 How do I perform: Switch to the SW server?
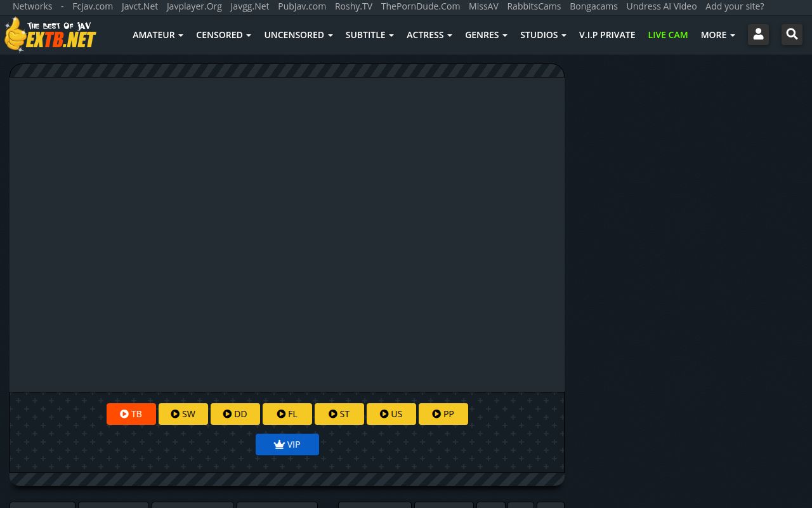[183, 414]
